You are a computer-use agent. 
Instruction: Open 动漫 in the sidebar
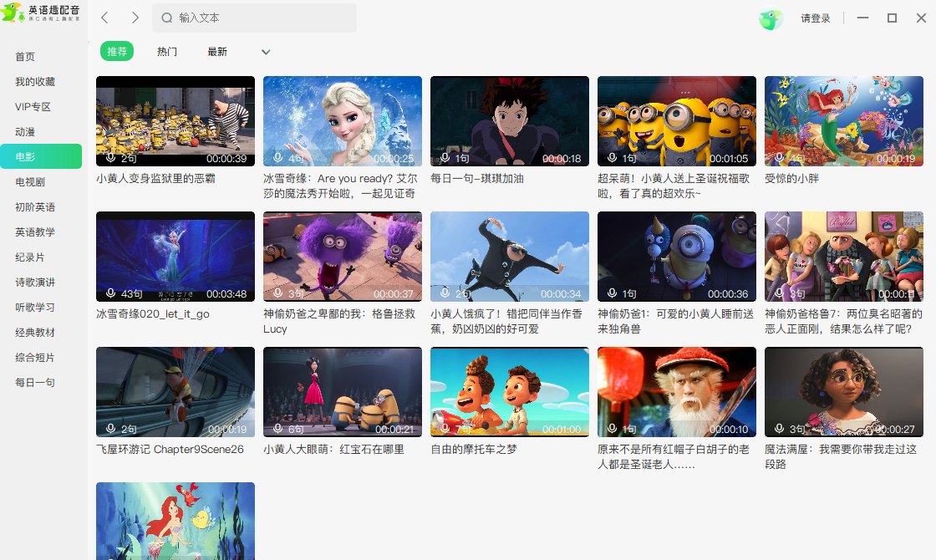click(x=25, y=132)
